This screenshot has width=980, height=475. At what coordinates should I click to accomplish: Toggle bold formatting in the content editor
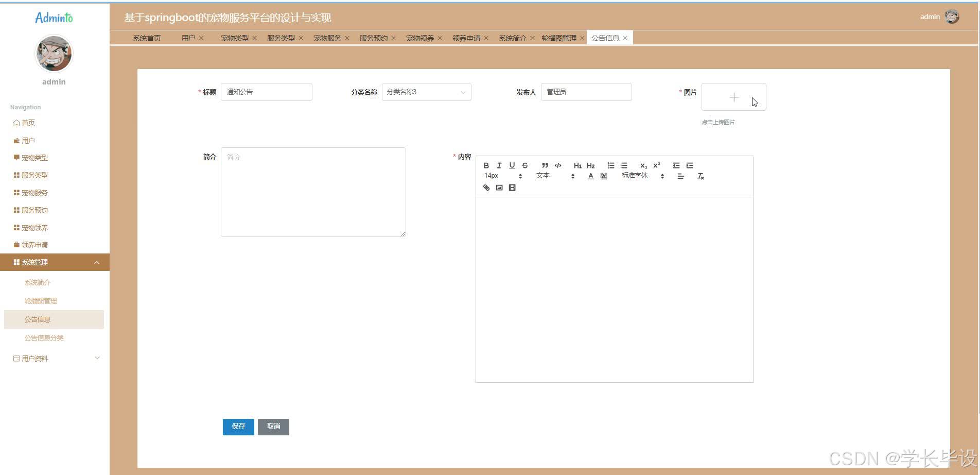pos(486,165)
